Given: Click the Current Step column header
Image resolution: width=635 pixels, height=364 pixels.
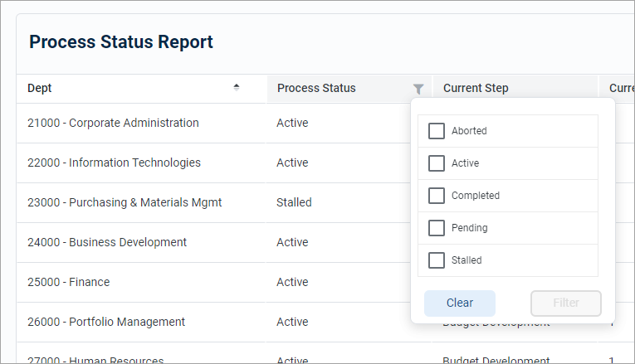Looking at the screenshot, I should [476, 89].
